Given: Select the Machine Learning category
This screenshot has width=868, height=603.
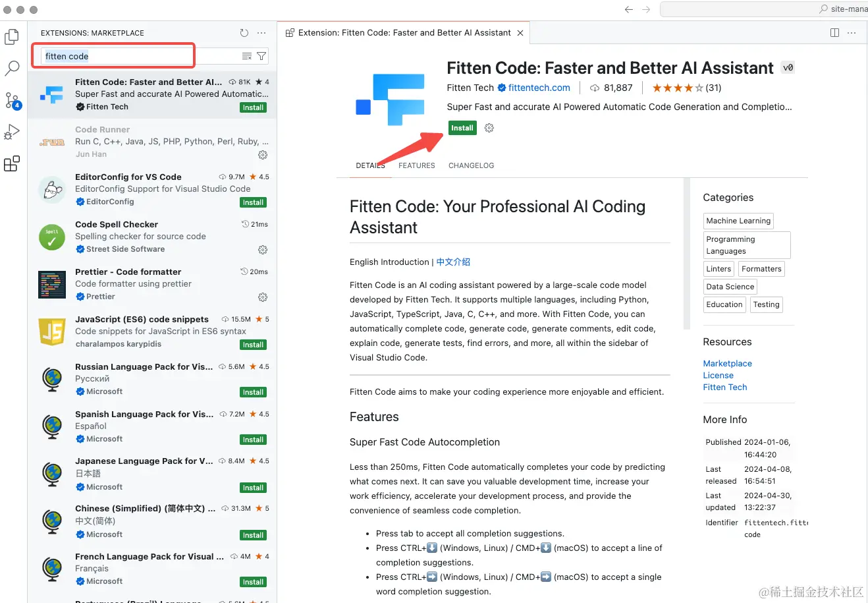Looking at the screenshot, I should point(738,221).
